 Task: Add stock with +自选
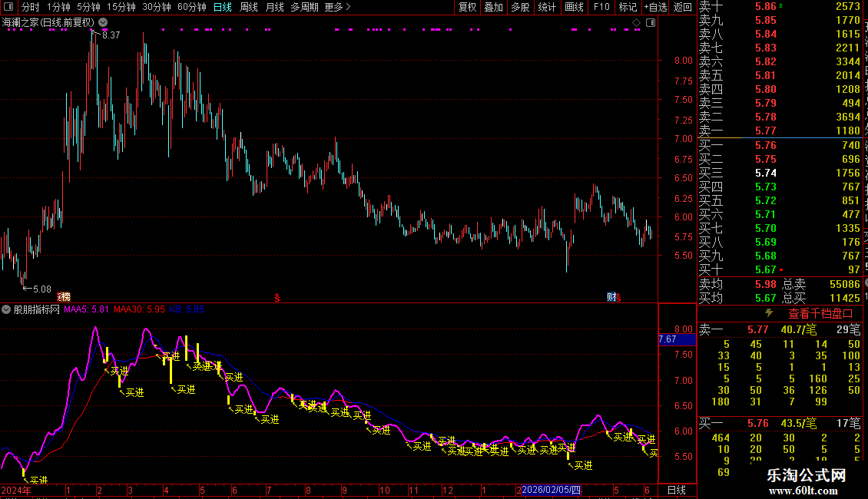tap(655, 7)
